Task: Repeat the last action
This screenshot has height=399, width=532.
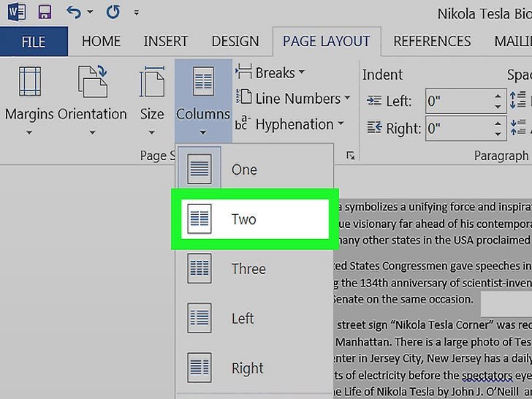Action: coord(113,12)
